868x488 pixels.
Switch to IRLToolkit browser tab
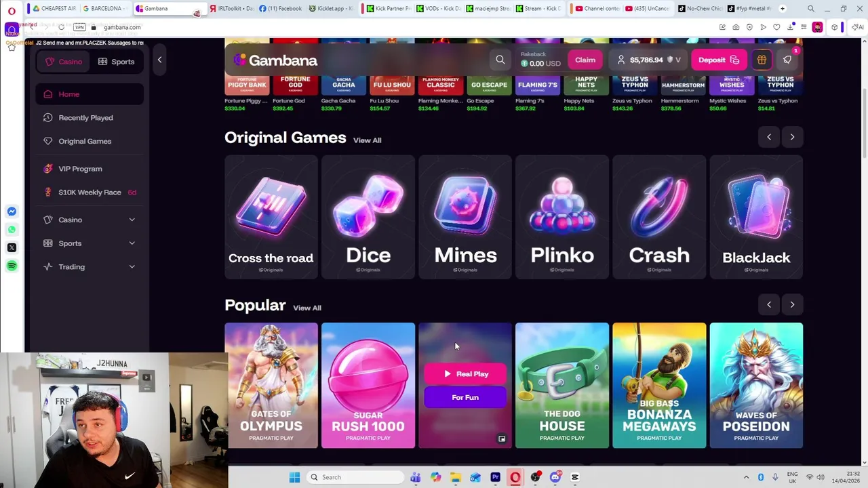click(x=232, y=9)
